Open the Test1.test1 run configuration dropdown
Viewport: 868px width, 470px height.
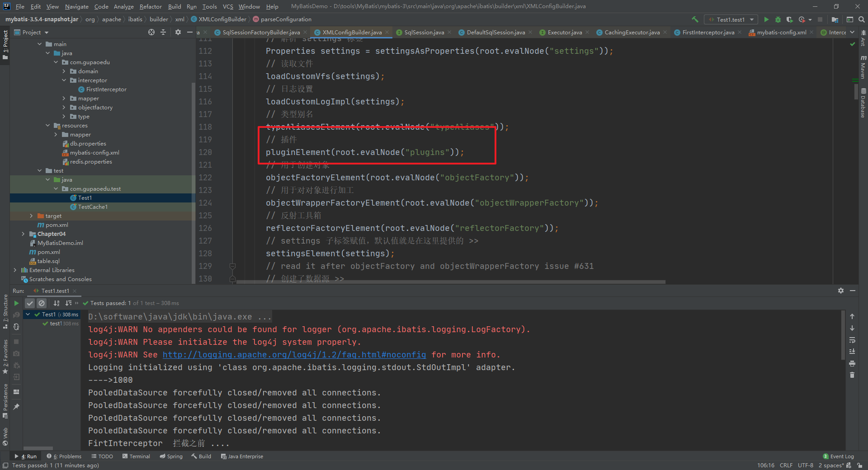pos(732,19)
